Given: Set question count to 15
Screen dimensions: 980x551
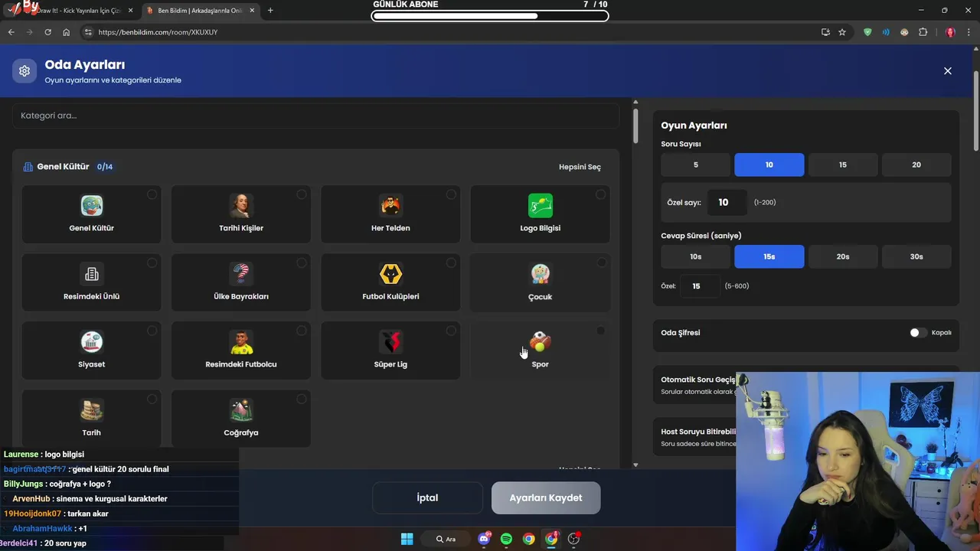Looking at the screenshot, I should (x=843, y=165).
